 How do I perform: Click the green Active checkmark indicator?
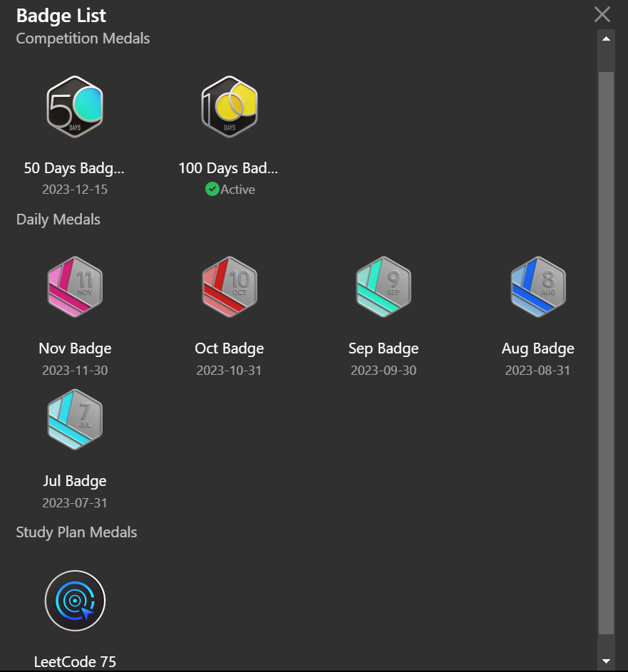tap(212, 190)
